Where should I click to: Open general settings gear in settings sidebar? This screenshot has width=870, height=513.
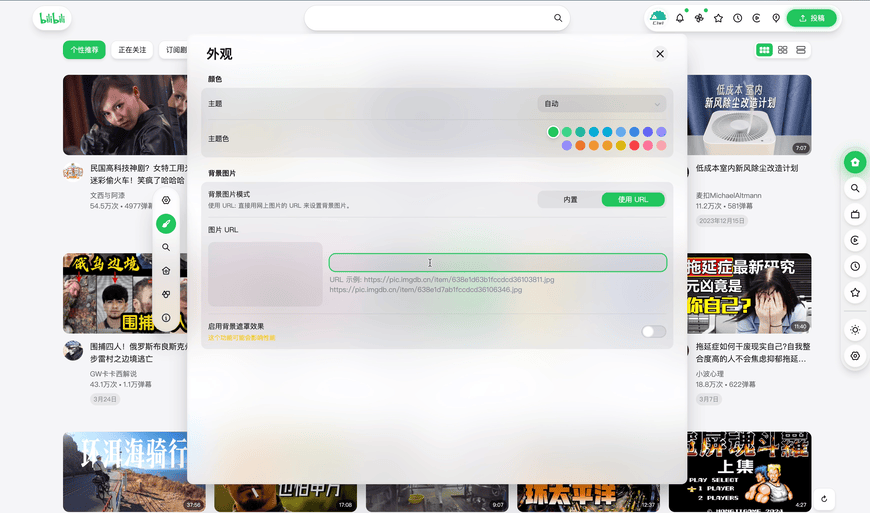[x=166, y=200]
